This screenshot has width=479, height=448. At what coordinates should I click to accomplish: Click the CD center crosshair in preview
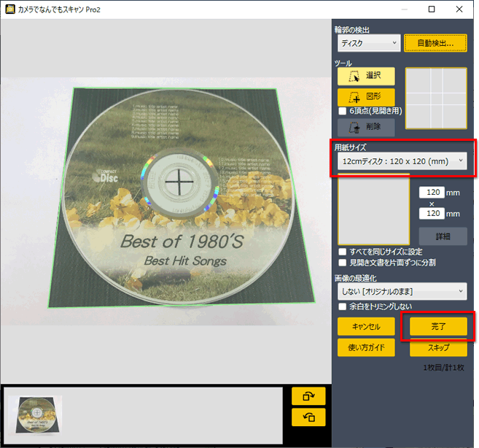pos(179,182)
